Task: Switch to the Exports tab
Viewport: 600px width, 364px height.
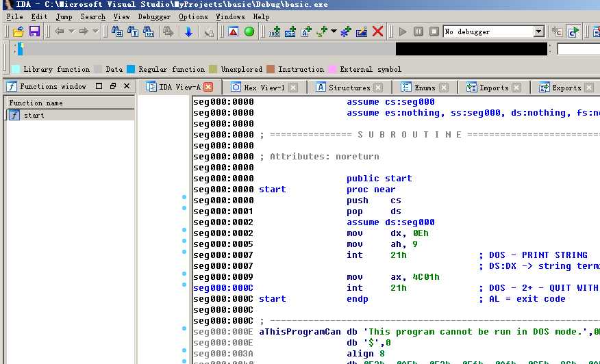Action: tap(566, 88)
